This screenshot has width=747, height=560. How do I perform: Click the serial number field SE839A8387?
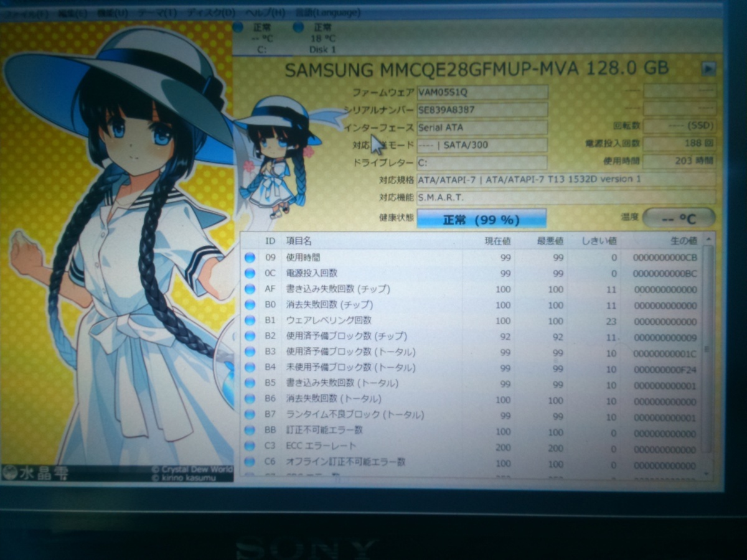click(482, 110)
